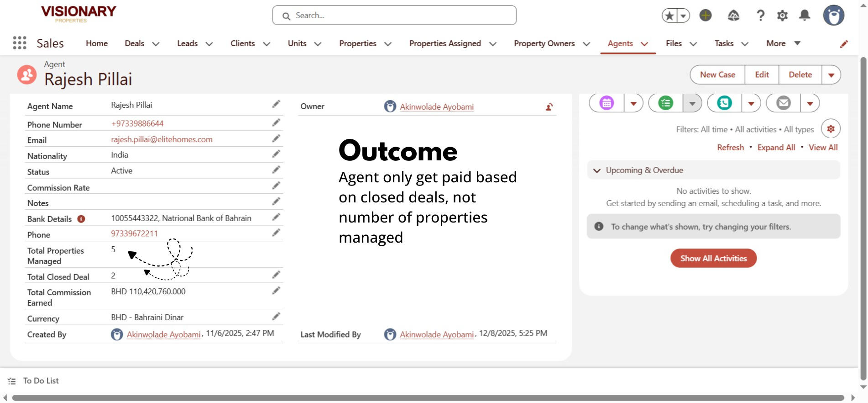The image size is (868, 403).
Task: Click the Help question mark icon
Action: click(x=760, y=16)
